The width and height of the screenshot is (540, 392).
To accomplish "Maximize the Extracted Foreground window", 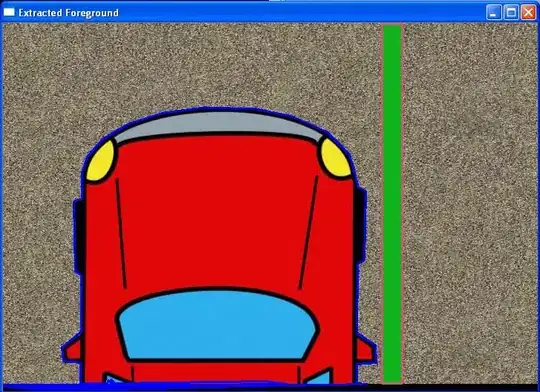I will pos(511,13).
